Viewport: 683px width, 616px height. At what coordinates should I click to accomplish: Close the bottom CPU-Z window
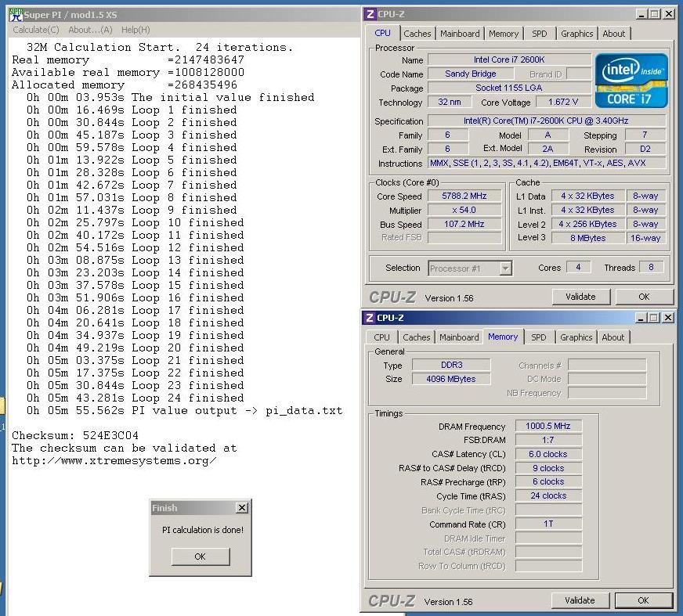click(x=667, y=318)
